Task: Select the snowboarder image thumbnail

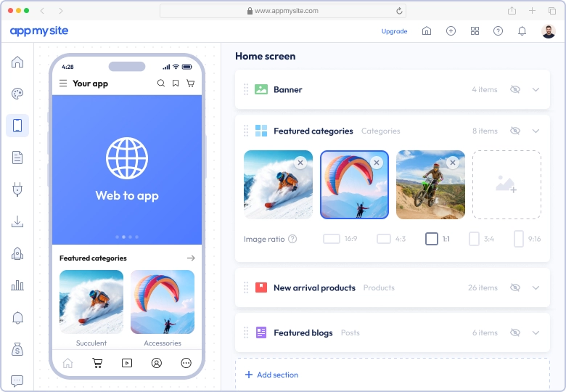Action: pyautogui.click(x=279, y=185)
